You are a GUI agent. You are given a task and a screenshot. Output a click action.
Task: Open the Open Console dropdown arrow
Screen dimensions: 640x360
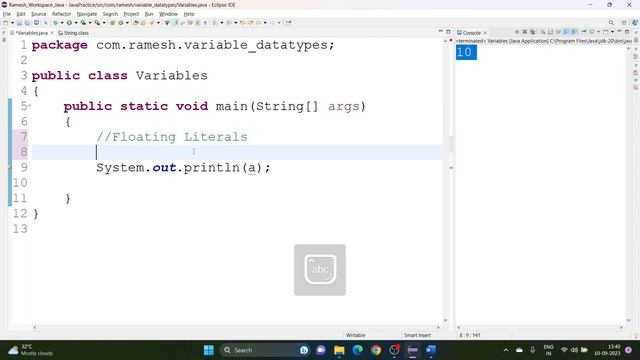click(x=613, y=32)
